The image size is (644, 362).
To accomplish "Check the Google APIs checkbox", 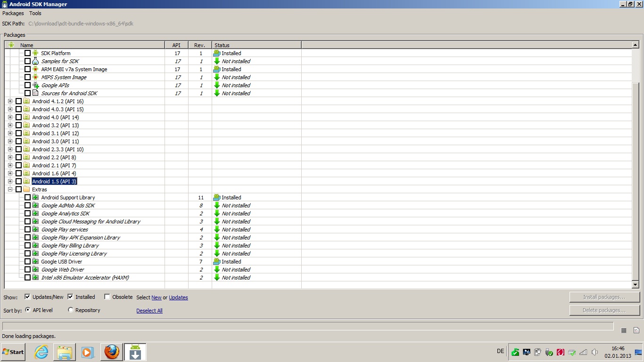I will click(x=27, y=85).
